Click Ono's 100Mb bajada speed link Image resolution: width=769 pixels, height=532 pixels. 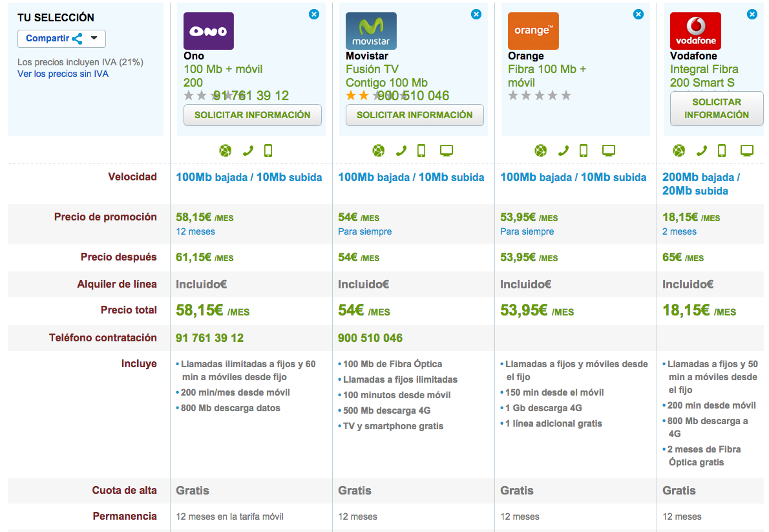click(249, 177)
